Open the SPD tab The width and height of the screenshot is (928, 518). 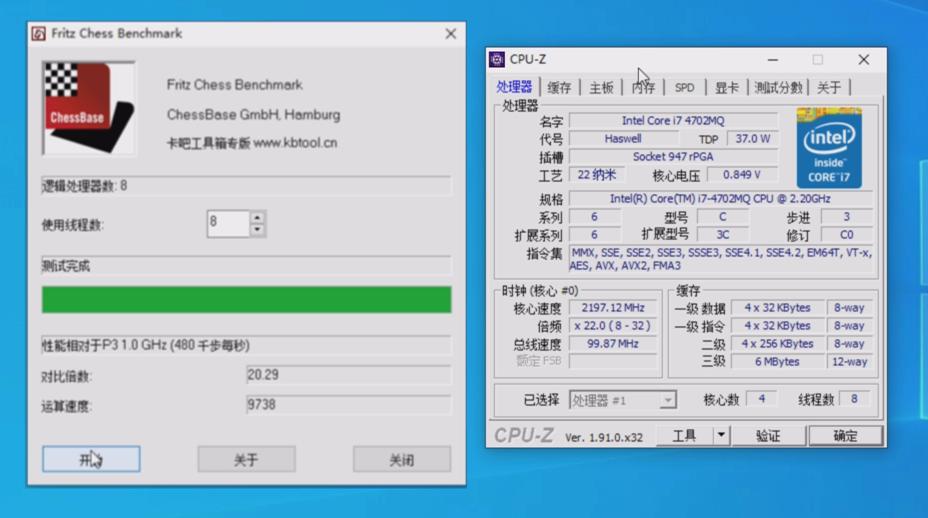click(685, 88)
